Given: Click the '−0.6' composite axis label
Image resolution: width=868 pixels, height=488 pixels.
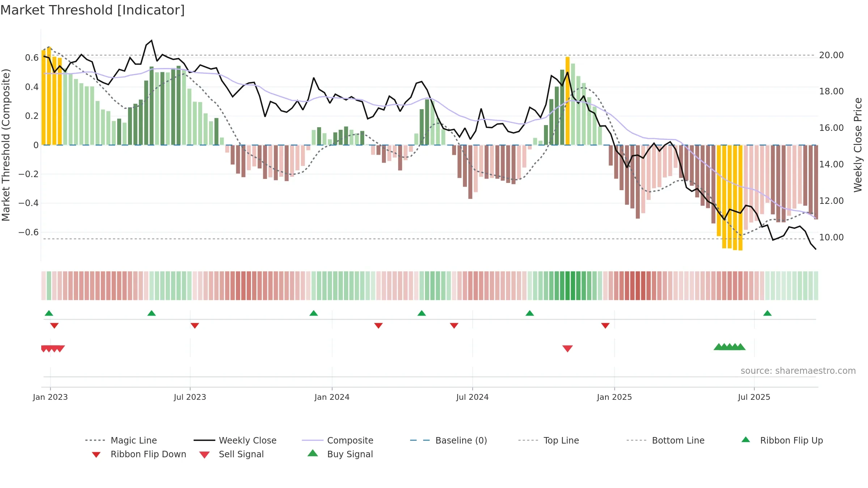Looking at the screenshot, I should (29, 232).
